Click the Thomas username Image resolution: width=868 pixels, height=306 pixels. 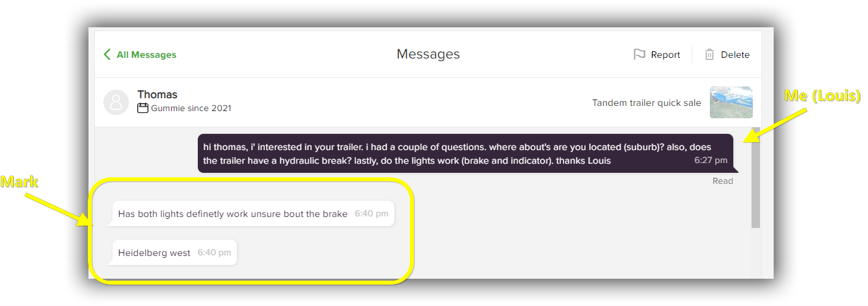(x=157, y=95)
